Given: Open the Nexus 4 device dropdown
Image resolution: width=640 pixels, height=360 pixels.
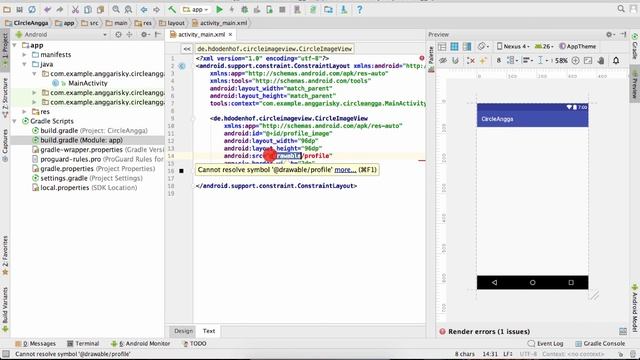Looking at the screenshot, I should (x=513, y=47).
